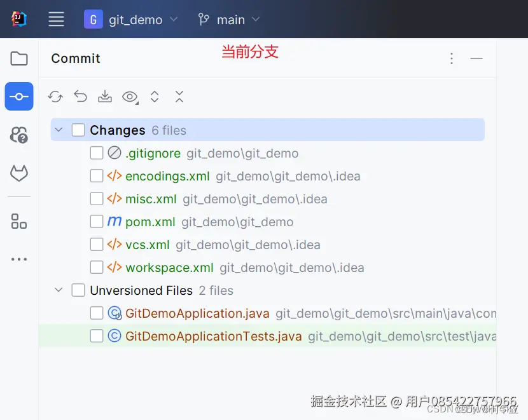The width and height of the screenshot is (528, 420).
Task: Click the '6 files' count label
Action: pos(169,130)
